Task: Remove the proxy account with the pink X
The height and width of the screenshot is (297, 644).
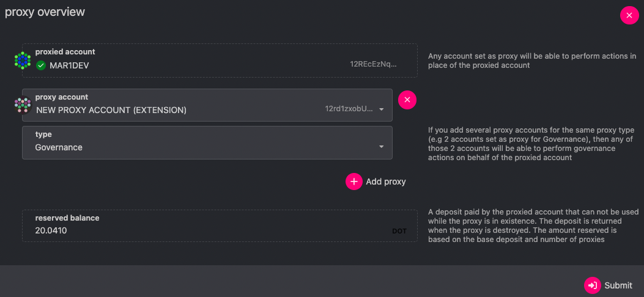Action: pyautogui.click(x=407, y=100)
